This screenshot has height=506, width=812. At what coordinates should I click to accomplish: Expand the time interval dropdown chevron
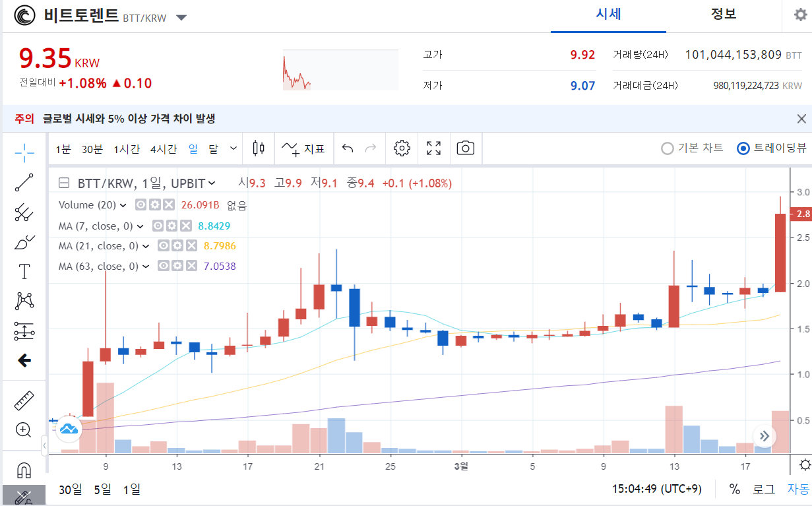[234, 148]
